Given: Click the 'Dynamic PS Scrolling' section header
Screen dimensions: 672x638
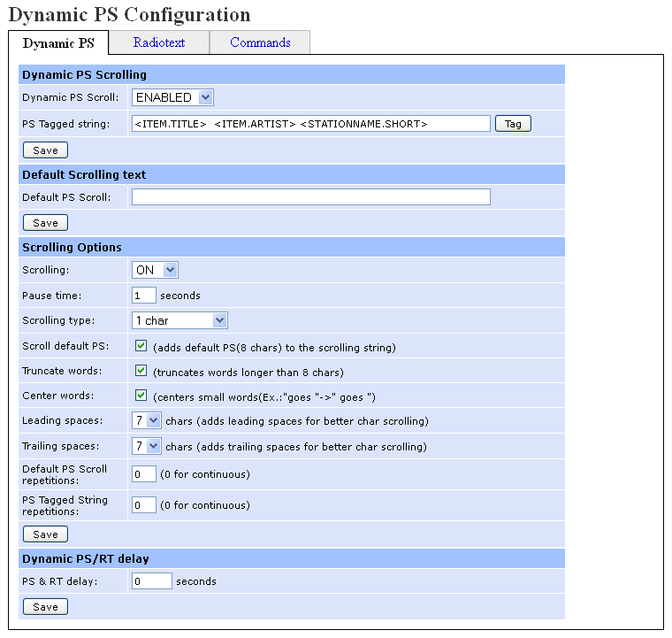Looking at the screenshot, I should [292, 74].
